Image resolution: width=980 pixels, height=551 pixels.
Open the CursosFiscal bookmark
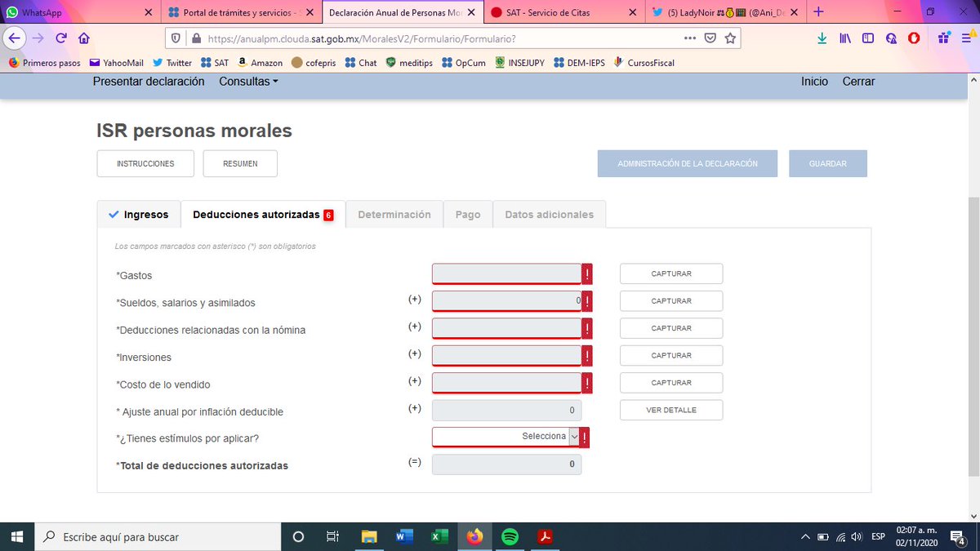644,63
